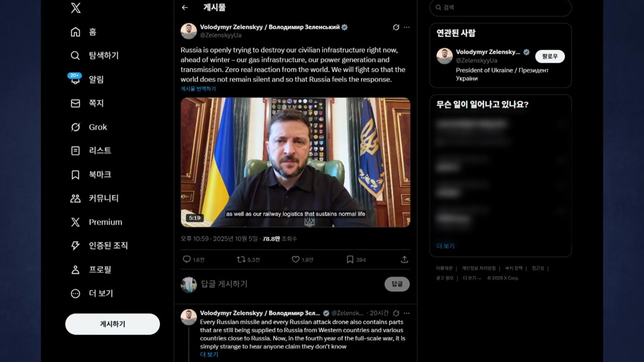
Task: Click the 게시하기 post button
Action: [113, 324]
